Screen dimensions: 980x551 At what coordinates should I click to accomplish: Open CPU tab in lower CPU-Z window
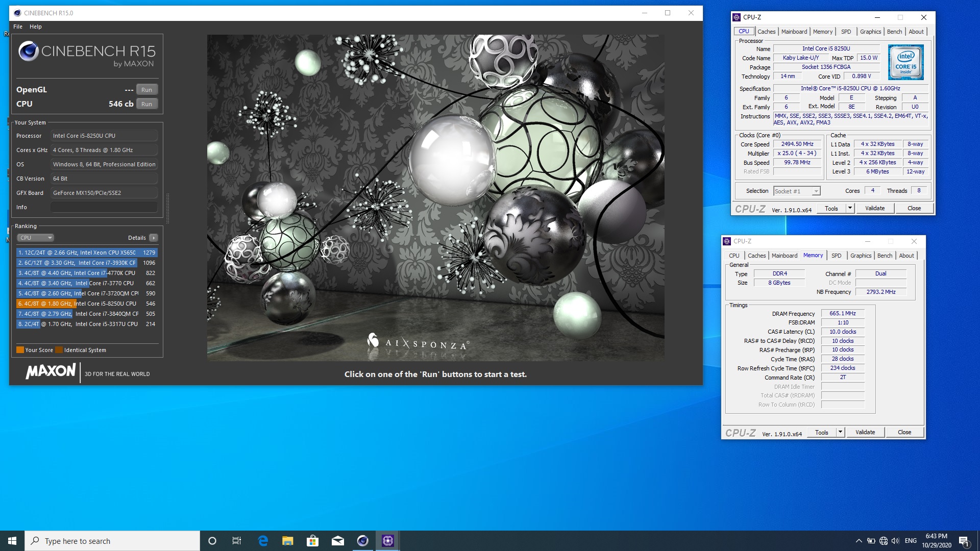[734, 256]
